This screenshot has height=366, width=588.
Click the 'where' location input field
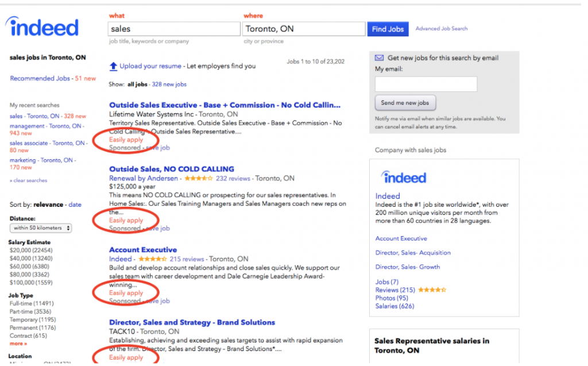tap(304, 29)
